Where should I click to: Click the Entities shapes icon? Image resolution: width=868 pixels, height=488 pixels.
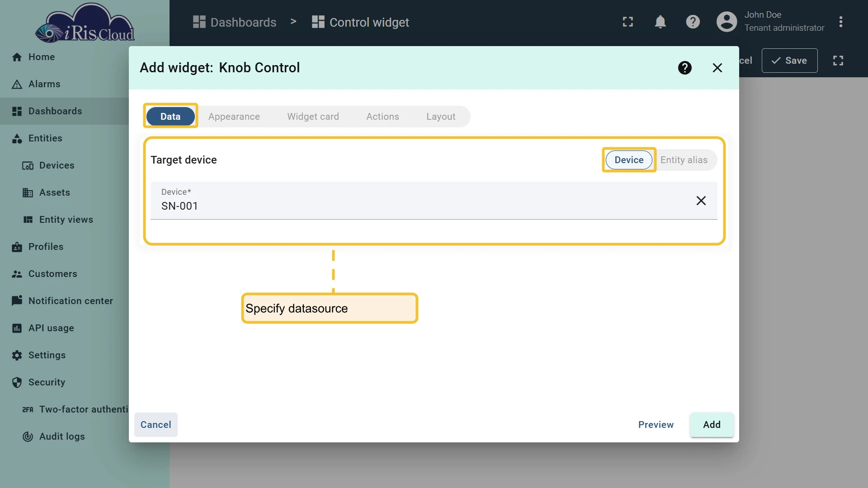pyautogui.click(x=17, y=138)
